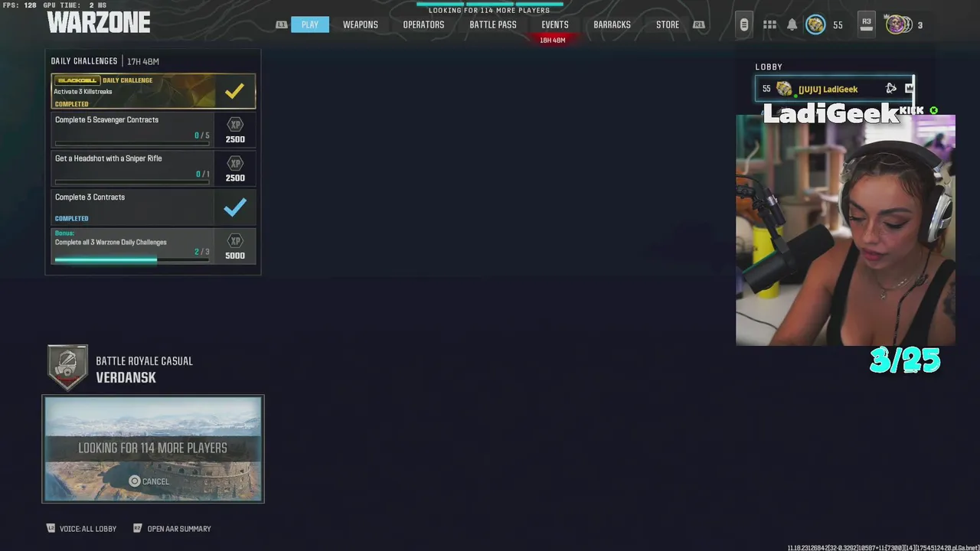
Task: Switch to the WEAPONS tab
Action: pyautogui.click(x=360, y=24)
